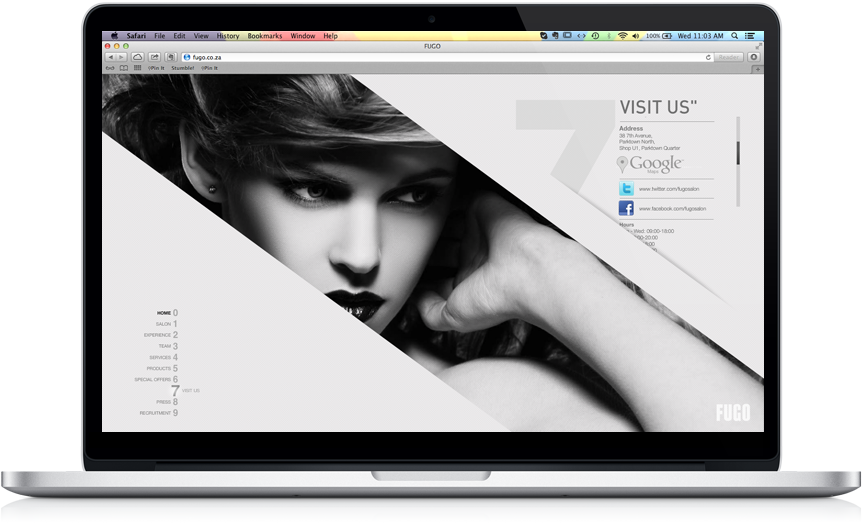The image size is (863, 525).
Task: Go to HOME 0 nav item
Action: click(x=167, y=313)
